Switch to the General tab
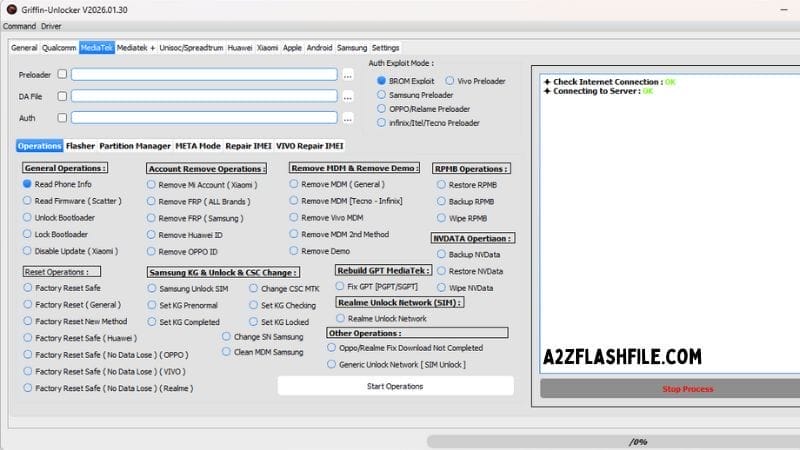The height and width of the screenshot is (450, 800). (x=24, y=47)
